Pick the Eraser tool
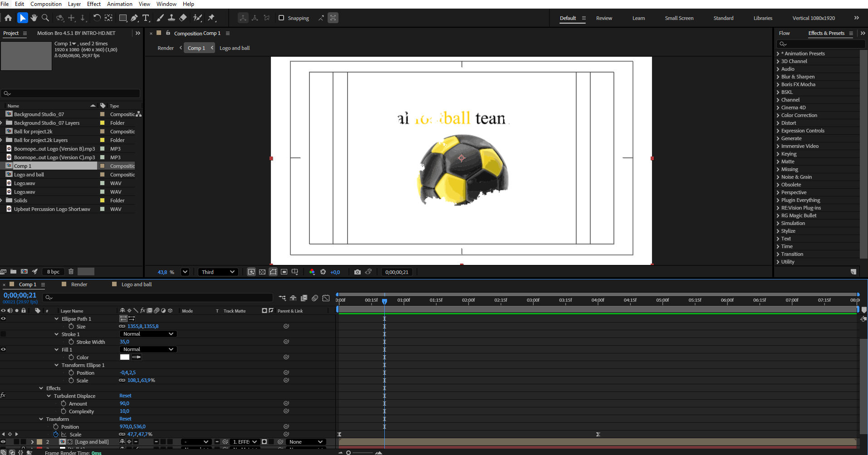This screenshot has width=868, height=455. 183,18
